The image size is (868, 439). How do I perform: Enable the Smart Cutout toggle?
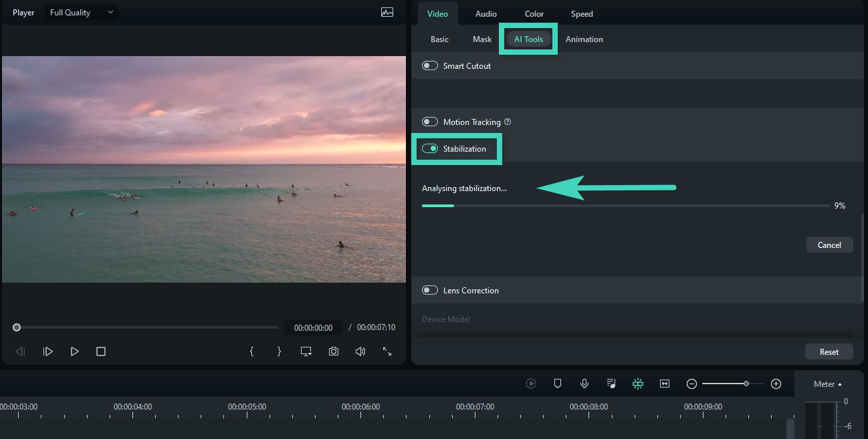pos(430,66)
